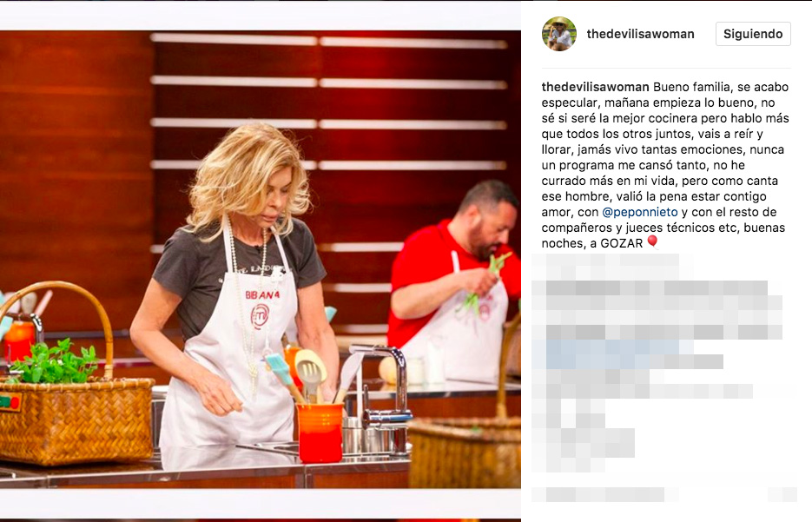
Task: Click the slotted spatula in utensil holder
Action: [310, 373]
